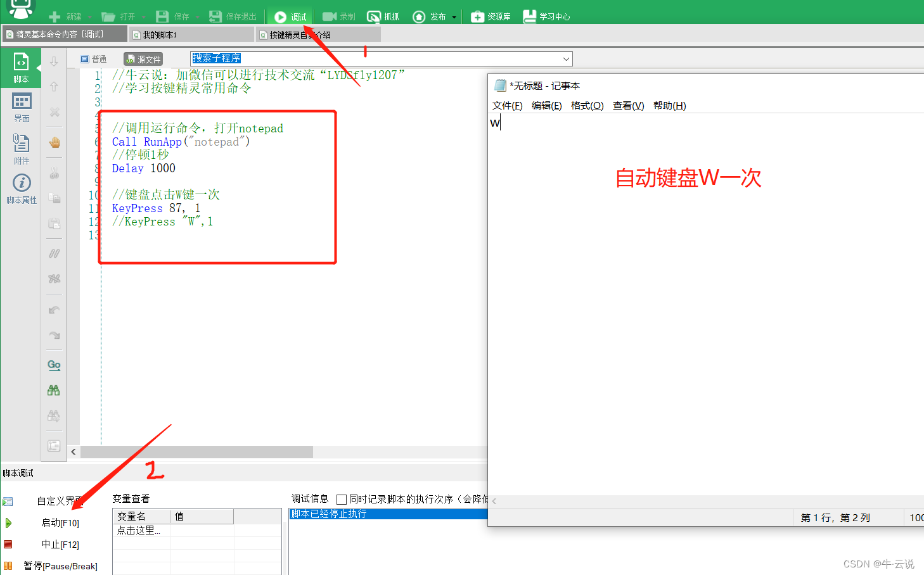Toggle 同时记录脚本的执行次序 checkbox
The image size is (924, 575).
click(342, 500)
